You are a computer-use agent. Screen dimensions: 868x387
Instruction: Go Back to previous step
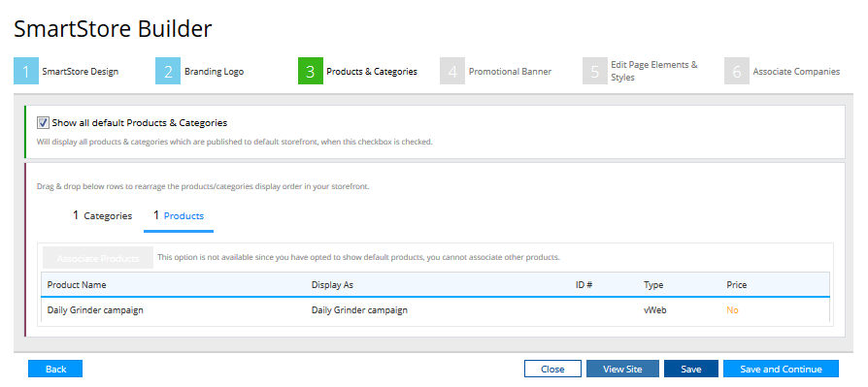tap(55, 369)
